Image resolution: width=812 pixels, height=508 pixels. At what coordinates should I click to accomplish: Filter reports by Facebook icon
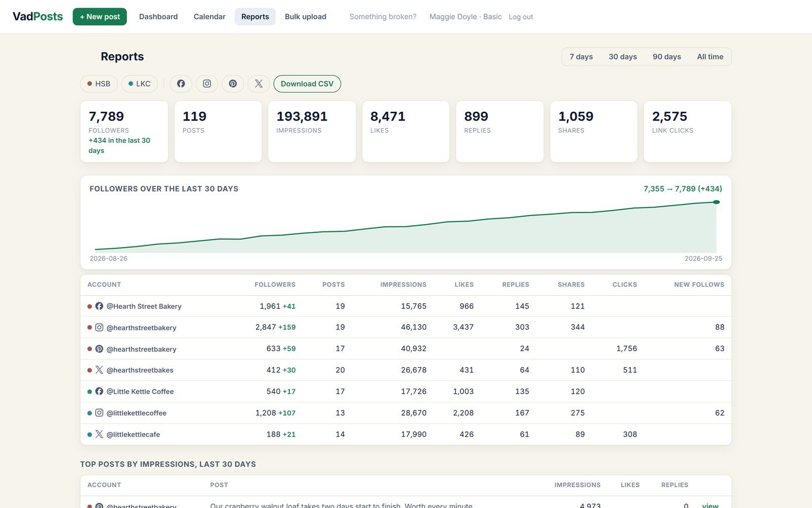(181, 84)
